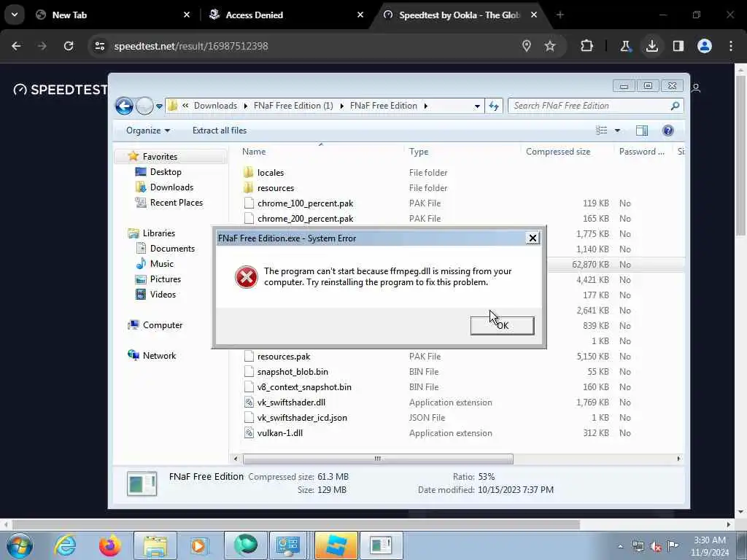The image size is (747, 560).
Task: Select snapshot_blob.bin file
Action: [x=293, y=371]
